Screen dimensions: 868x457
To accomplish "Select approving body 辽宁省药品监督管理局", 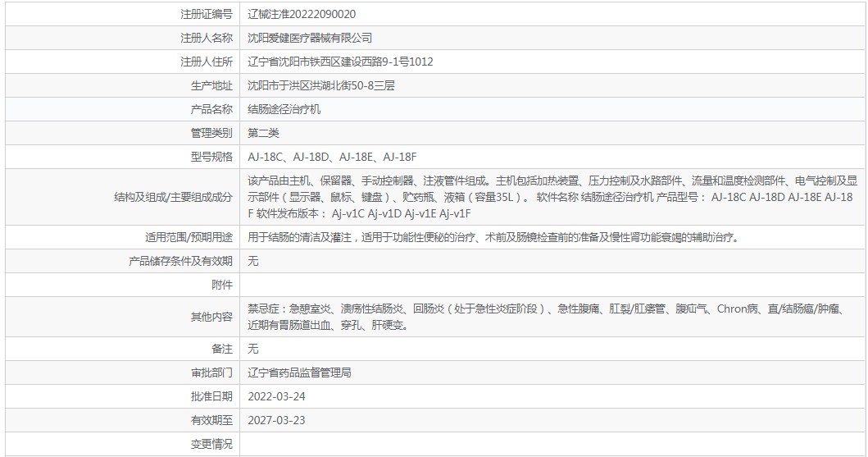I will tap(299, 372).
